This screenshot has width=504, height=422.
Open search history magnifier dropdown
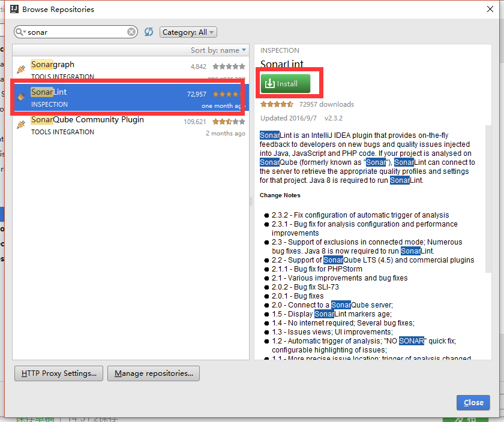[21, 32]
